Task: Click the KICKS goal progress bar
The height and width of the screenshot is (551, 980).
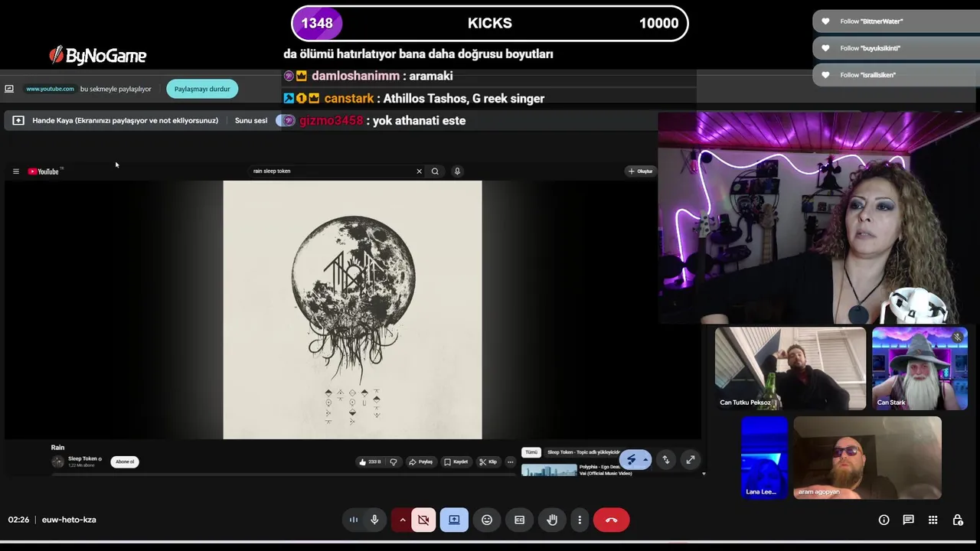Action: click(x=490, y=23)
